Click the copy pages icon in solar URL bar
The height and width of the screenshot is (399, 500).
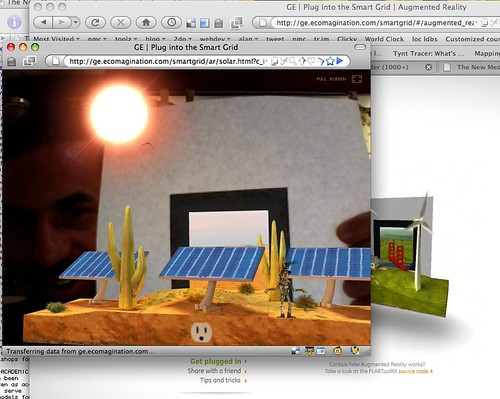click(274, 61)
